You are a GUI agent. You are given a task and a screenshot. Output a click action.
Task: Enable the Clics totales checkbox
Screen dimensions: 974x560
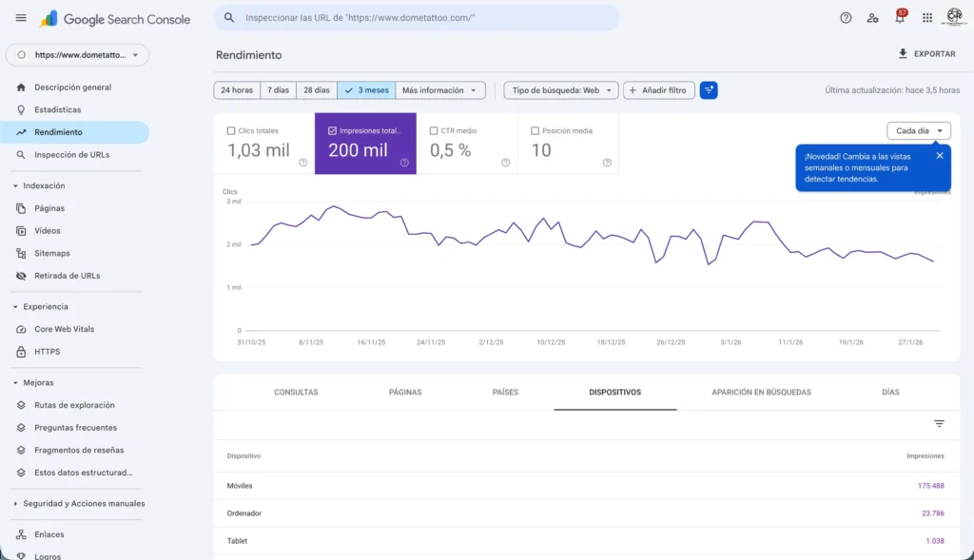[x=231, y=130]
